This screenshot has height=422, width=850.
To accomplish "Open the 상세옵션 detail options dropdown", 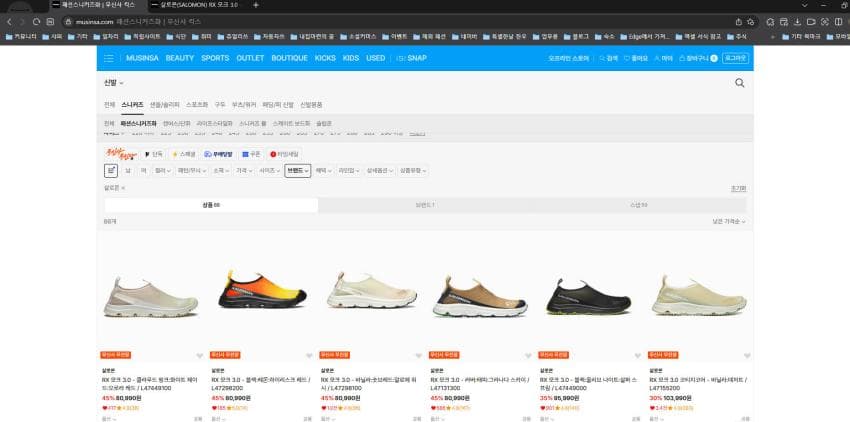I will 379,170.
